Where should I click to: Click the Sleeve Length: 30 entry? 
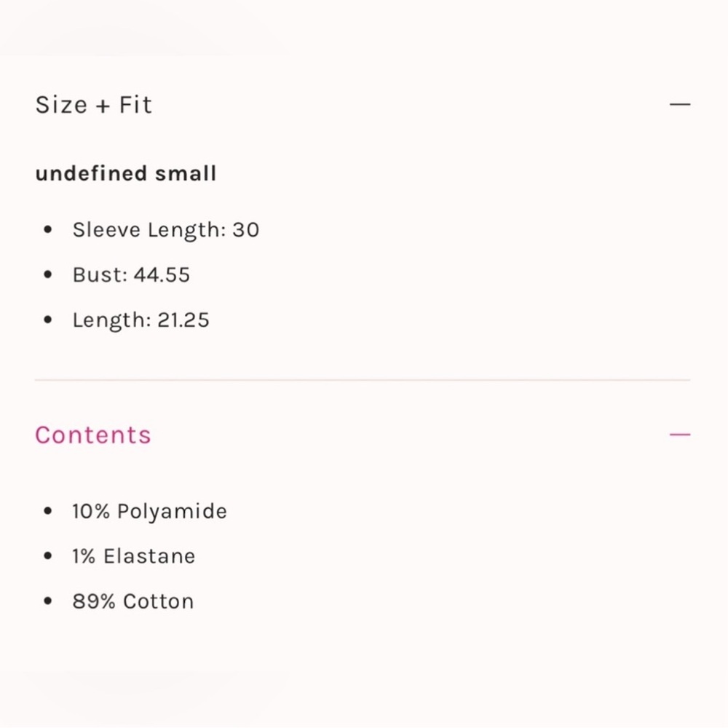165,230
